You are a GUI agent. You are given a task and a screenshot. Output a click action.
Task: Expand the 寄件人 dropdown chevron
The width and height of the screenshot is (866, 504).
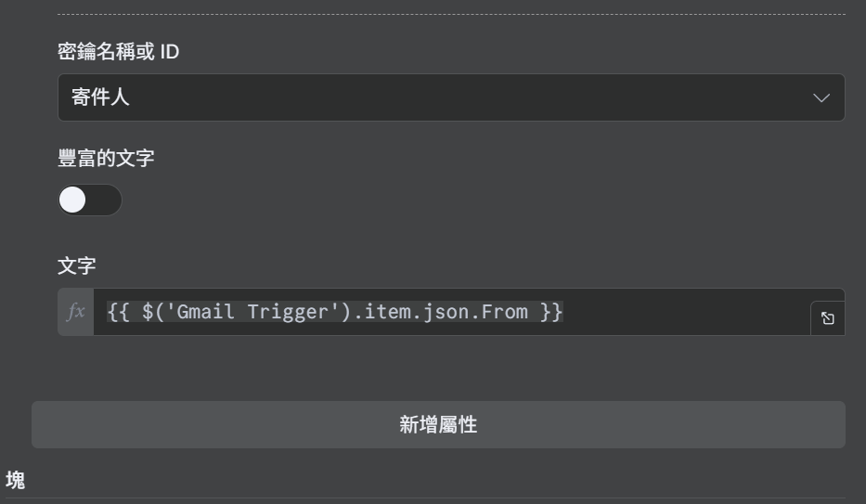(821, 98)
